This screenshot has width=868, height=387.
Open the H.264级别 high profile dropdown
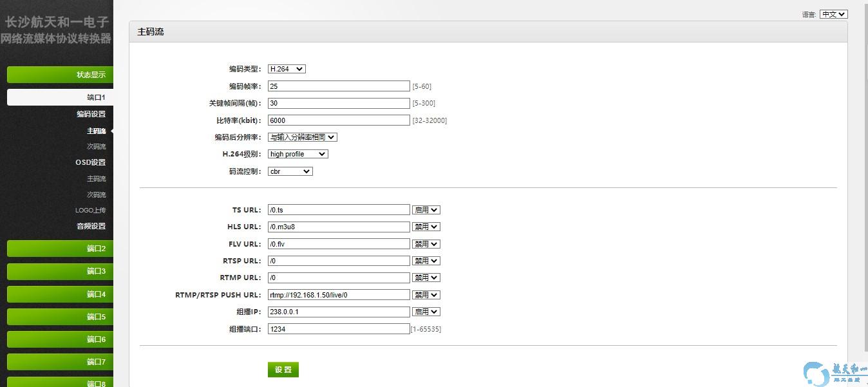[x=297, y=154]
